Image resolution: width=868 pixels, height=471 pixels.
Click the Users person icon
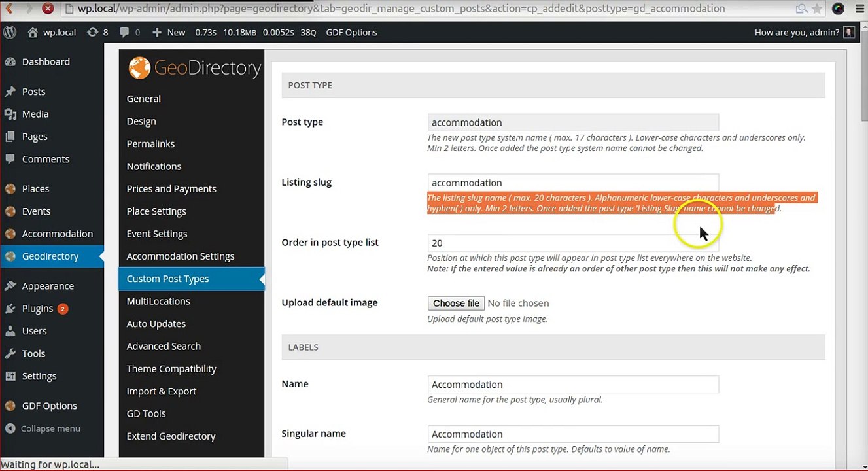10,331
